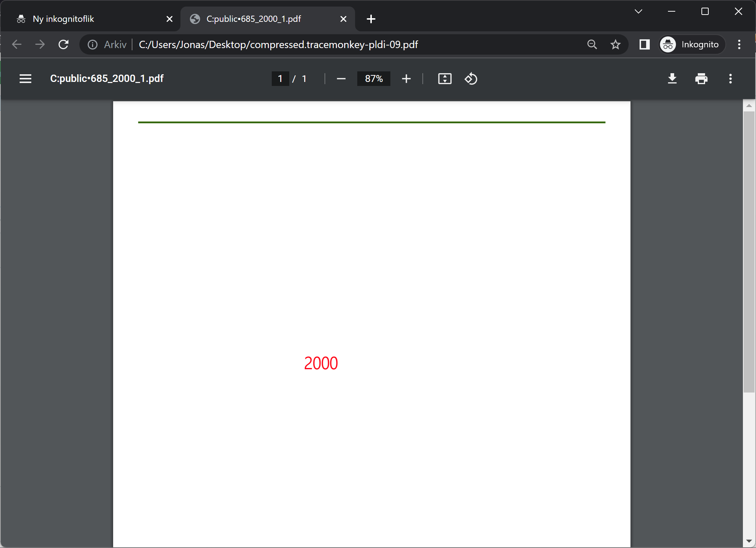The height and width of the screenshot is (548, 756).
Task: Open the tab search chevron
Action: click(638, 11)
